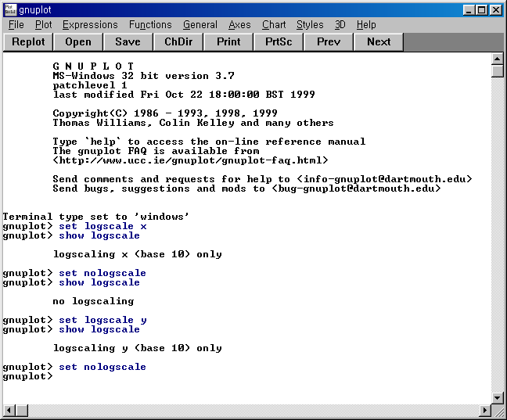
Task: Click the Prev button
Action: 329,42
